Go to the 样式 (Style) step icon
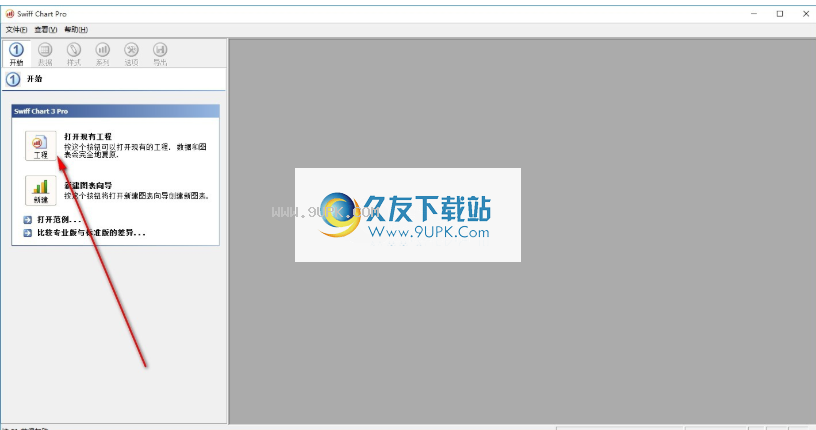The height and width of the screenshot is (430, 816). [74, 54]
